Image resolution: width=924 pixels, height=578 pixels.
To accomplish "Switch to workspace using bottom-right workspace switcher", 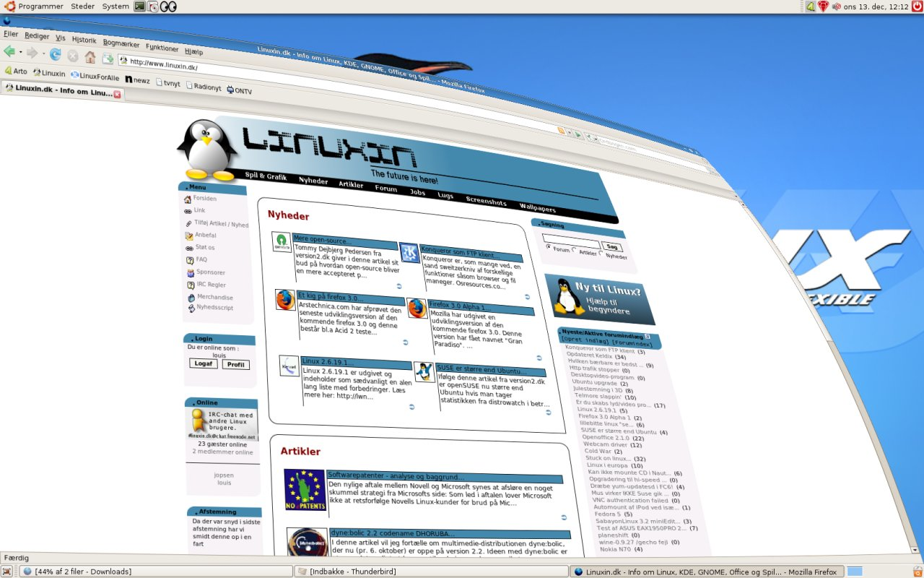I will [x=855, y=571].
